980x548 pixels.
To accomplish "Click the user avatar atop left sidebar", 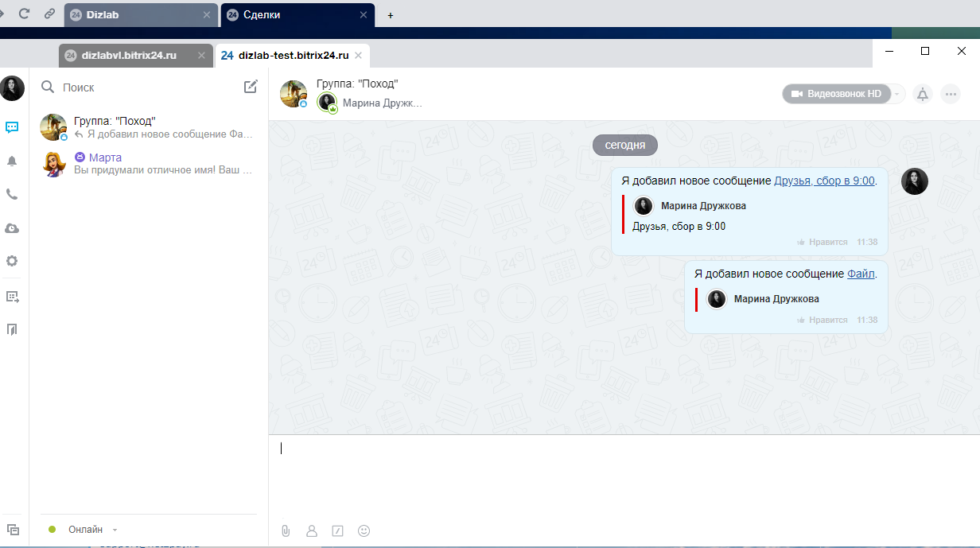I will pyautogui.click(x=12, y=88).
